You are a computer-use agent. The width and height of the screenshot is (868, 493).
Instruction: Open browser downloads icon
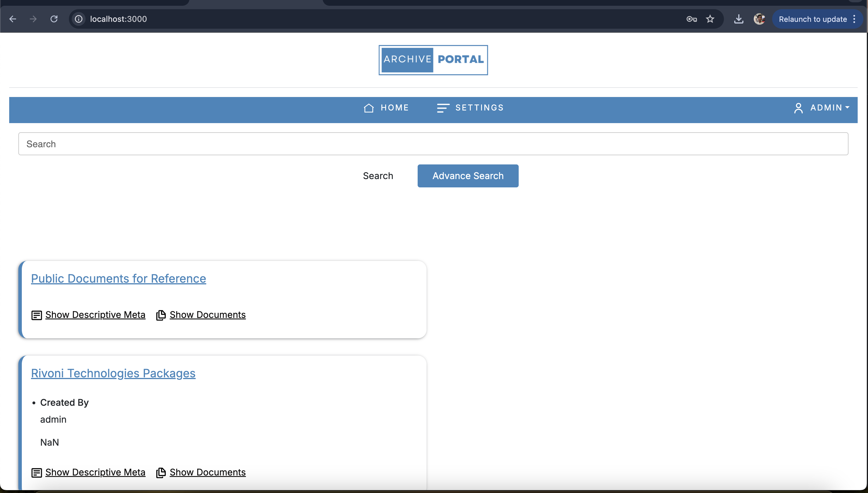click(x=739, y=19)
